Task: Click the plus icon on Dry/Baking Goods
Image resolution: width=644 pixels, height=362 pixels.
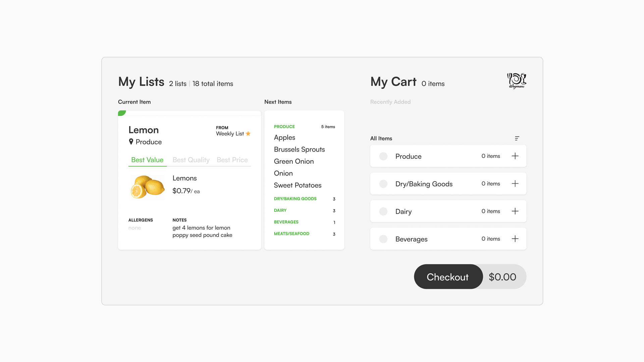Action: click(x=515, y=183)
